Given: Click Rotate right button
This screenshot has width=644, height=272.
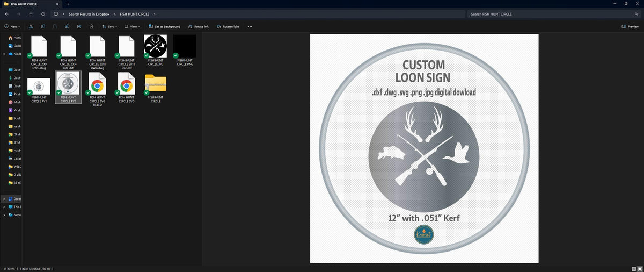Looking at the screenshot, I should [x=227, y=26].
